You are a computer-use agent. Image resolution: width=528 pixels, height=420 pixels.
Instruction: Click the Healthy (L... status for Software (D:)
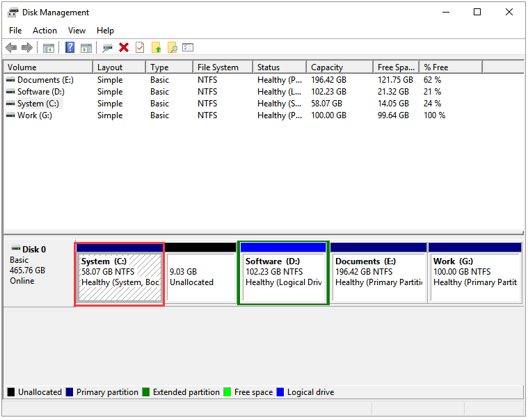click(279, 92)
